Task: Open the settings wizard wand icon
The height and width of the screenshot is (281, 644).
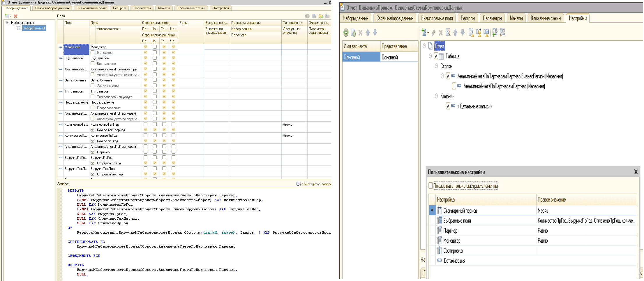Action: coord(448,33)
